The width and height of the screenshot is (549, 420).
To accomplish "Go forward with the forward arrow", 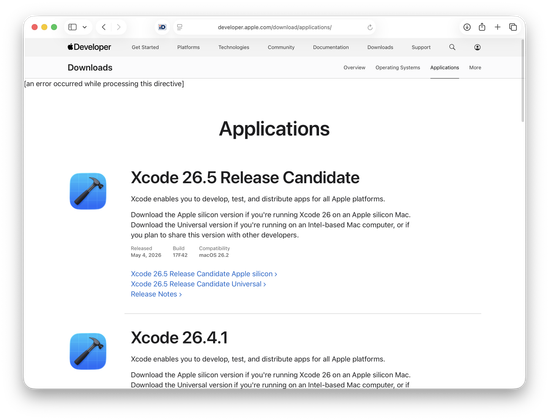I will coord(119,27).
